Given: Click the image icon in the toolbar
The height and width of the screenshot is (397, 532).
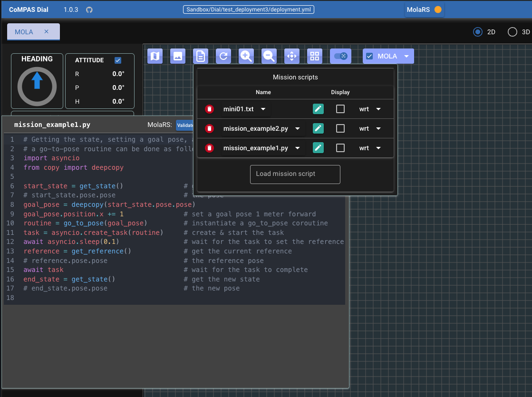Looking at the screenshot, I should 178,56.
